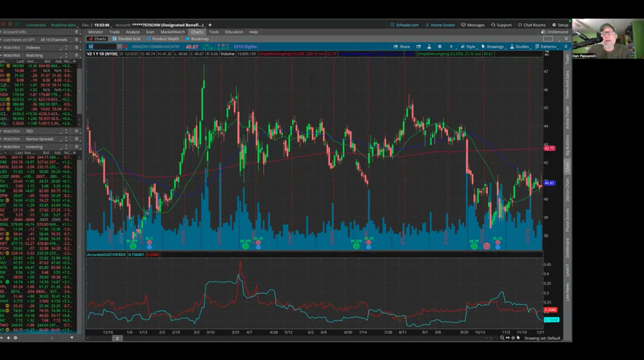Viewport: 644px width, 360px height.
Task: Open Chat Rooms
Action: [531, 25]
